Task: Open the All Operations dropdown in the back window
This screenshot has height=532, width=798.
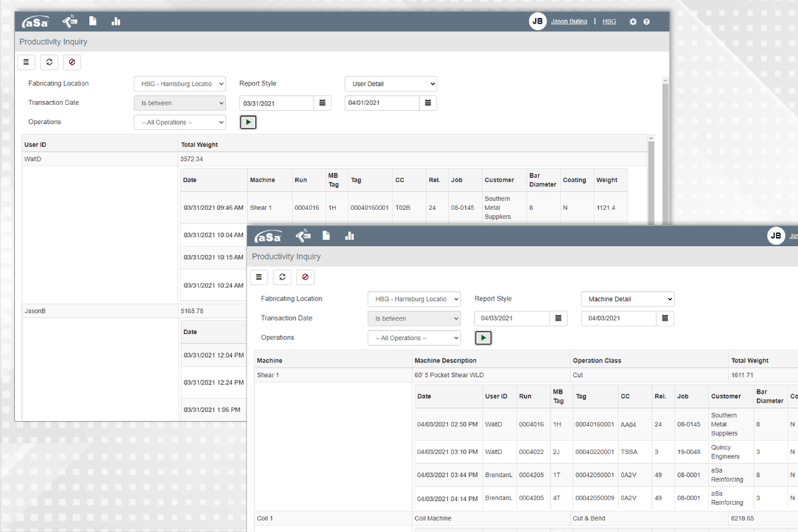Action: tap(180, 122)
